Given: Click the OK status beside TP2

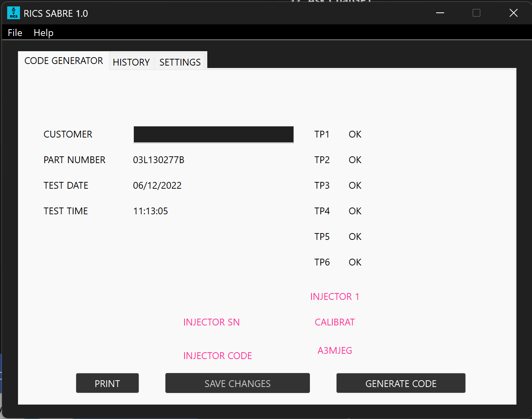Looking at the screenshot, I should click(x=355, y=160).
